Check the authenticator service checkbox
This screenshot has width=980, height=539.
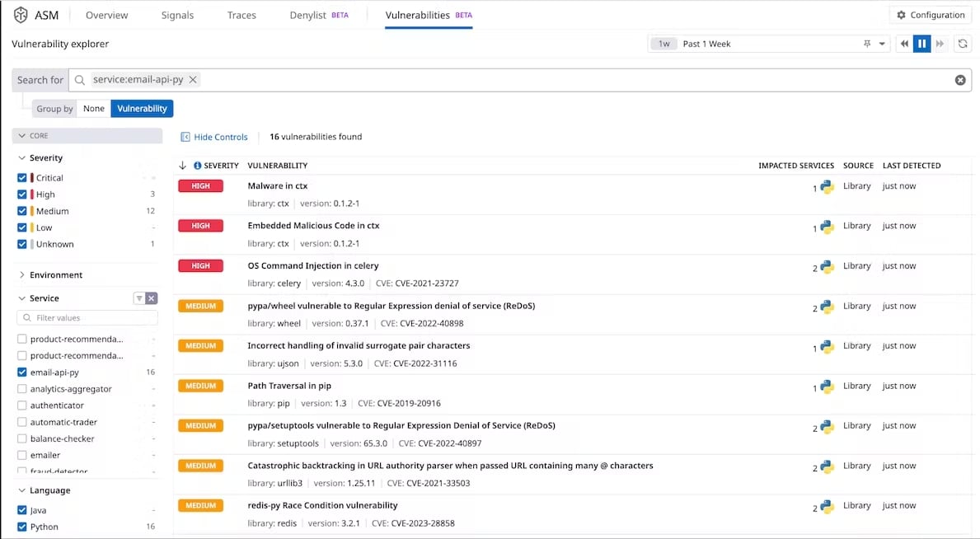pyautogui.click(x=22, y=405)
